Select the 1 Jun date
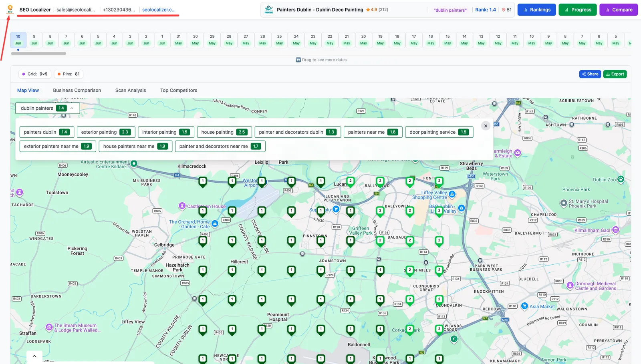 tap(162, 40)
